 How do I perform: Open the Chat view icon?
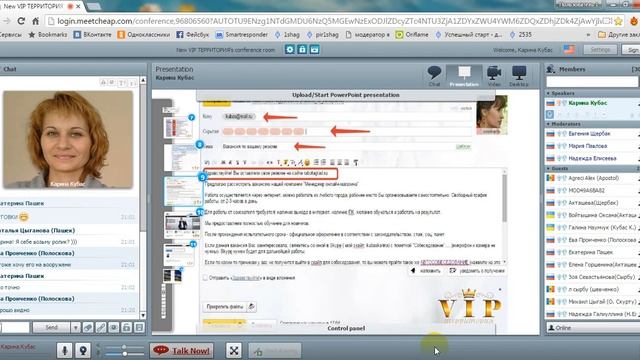(x=434, y=76)
